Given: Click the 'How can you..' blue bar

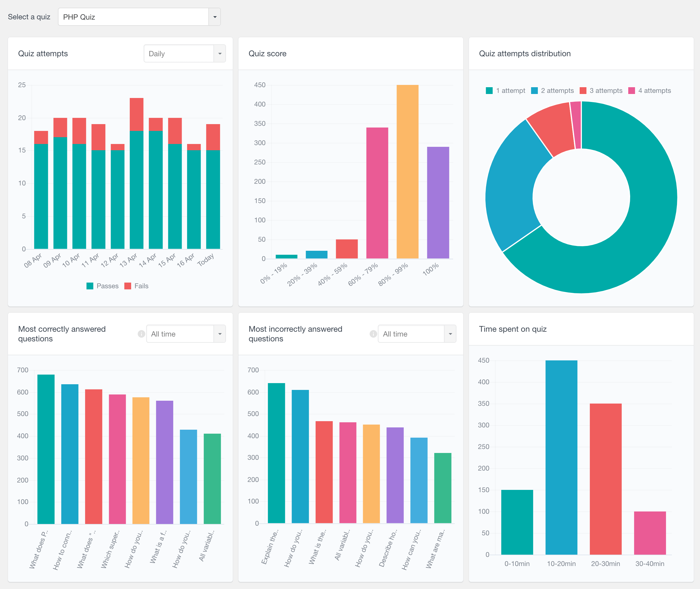Looking at the screenshot, I should [x=419, y=481].
